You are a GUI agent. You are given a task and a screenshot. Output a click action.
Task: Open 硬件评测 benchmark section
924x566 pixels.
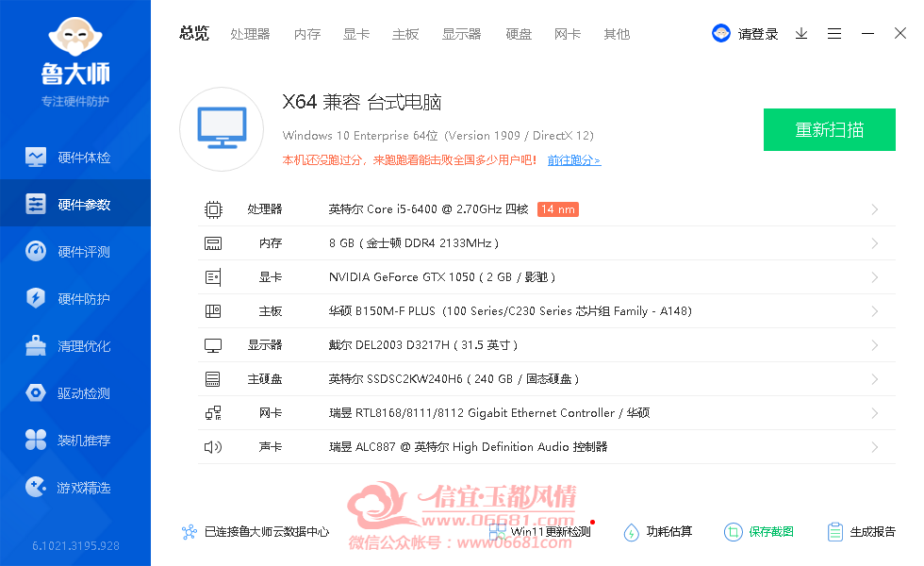(x=74, y=252)
